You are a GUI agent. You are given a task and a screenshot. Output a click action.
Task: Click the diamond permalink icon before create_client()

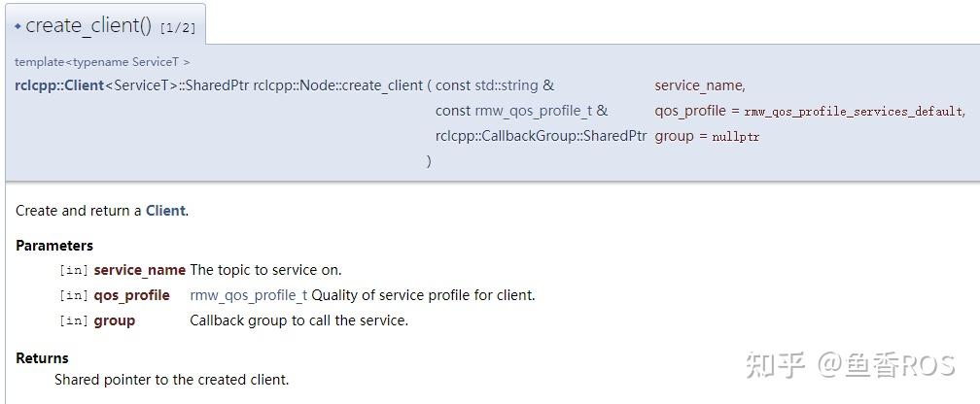(x=17, y=26)
